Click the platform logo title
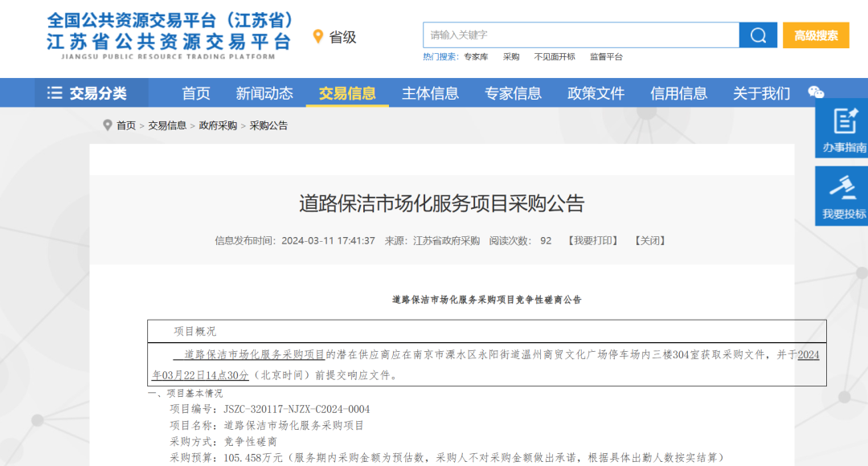This screenshot has width=868, height=466. tap(168, 35)
